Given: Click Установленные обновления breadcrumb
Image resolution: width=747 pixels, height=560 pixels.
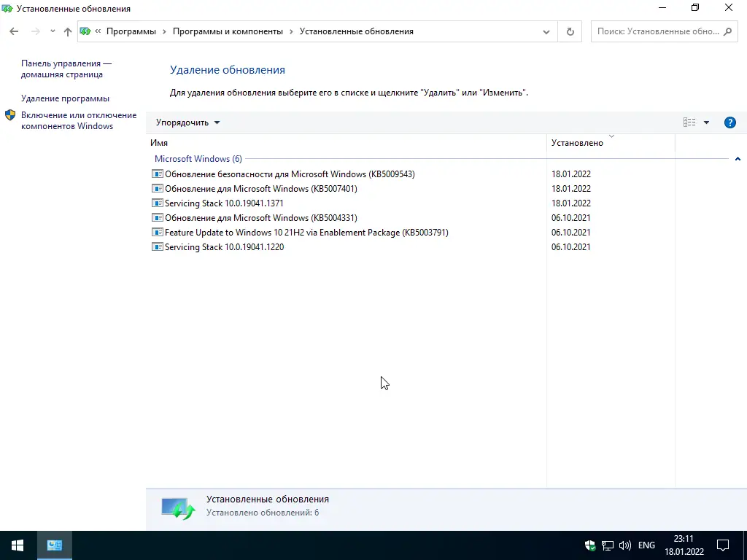Looking at the screenshot, I should coord(356,31).
